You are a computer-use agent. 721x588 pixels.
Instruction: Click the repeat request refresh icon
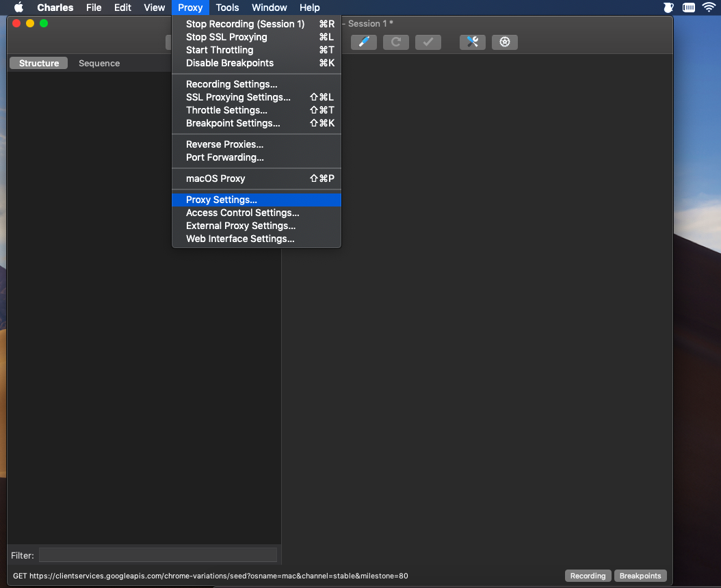(396, 42)
